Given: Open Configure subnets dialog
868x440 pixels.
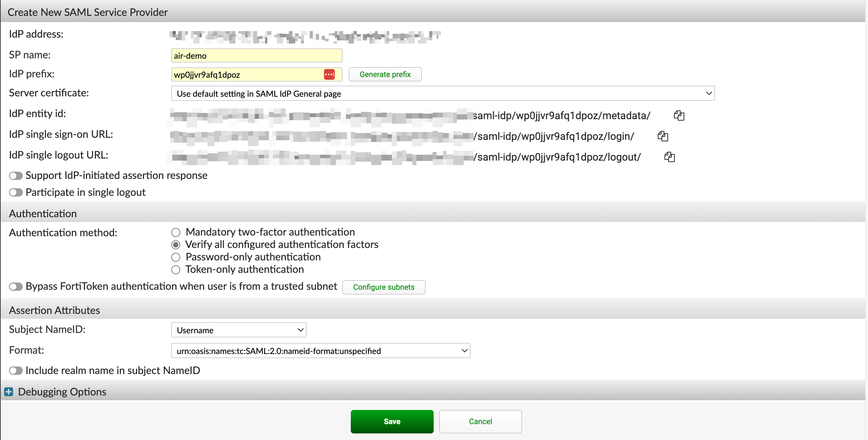Looking at the screenshot, I should click(384, 287).
